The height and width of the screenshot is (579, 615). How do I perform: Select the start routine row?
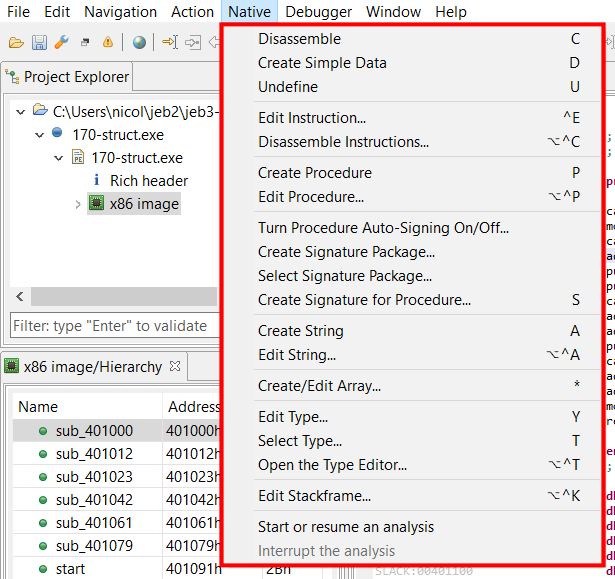(x=117, y=569)
